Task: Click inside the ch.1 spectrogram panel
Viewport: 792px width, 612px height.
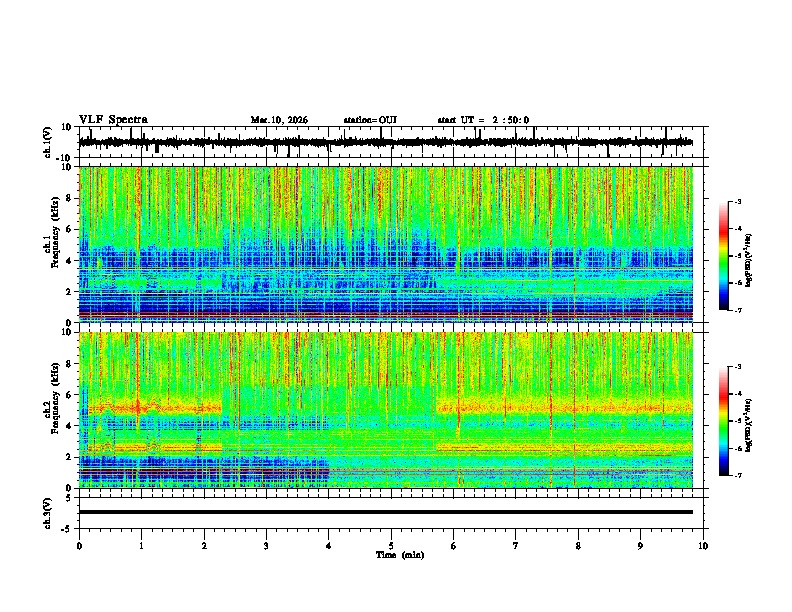Action: tap(385, 244)
